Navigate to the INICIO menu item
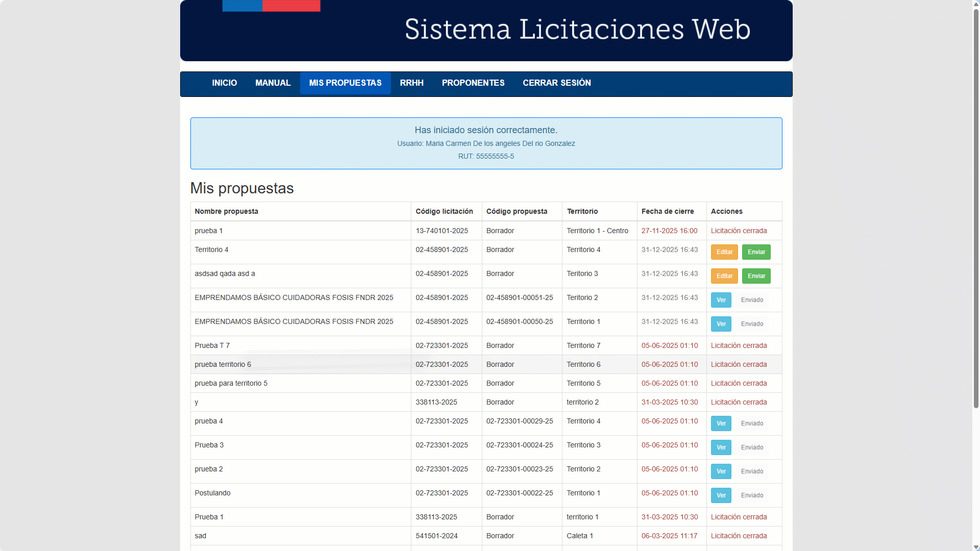 click(224, 83)
